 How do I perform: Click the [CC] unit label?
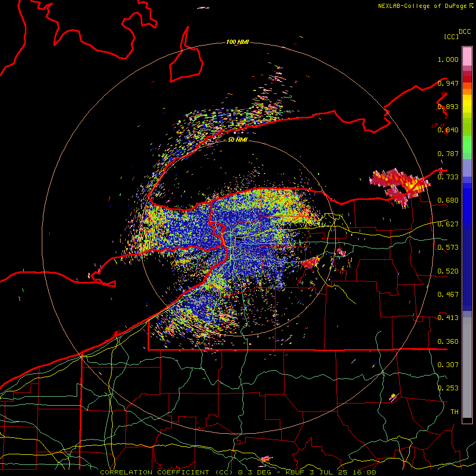pyautogui.click(x=451, y=36)
